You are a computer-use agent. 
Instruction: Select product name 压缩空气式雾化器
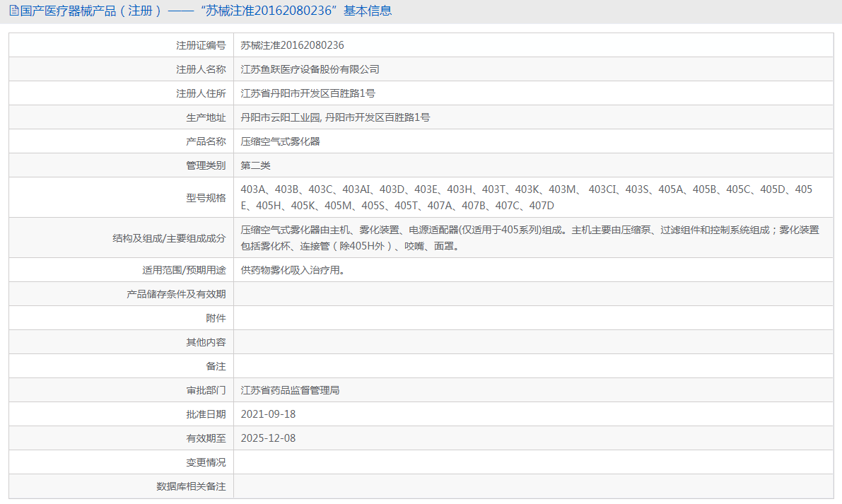tap(280, 141)
